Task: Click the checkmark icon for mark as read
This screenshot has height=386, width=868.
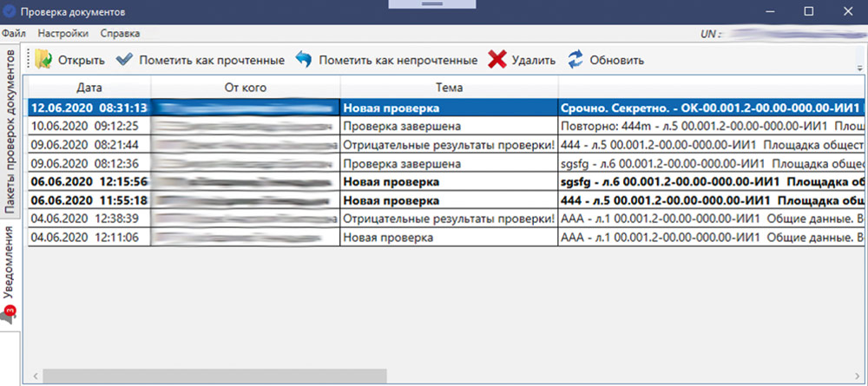Action: (x=125, y=60)
